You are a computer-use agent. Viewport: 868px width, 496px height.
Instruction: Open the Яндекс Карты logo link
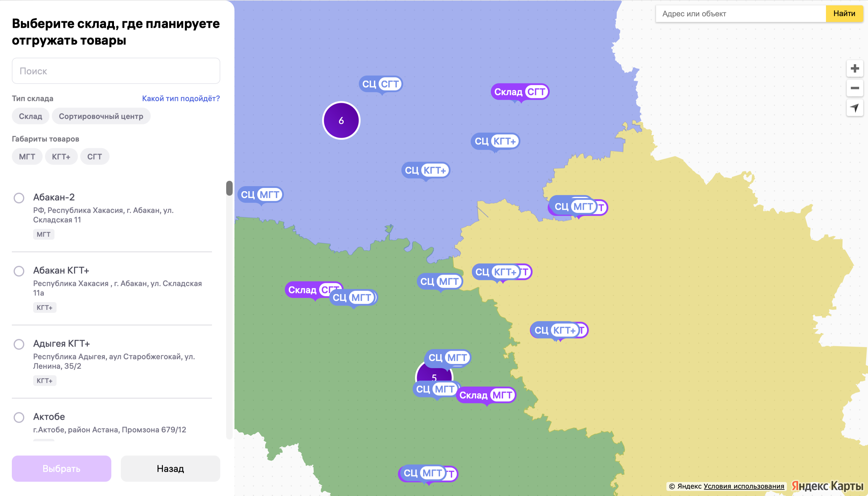(x=827, y=486)
